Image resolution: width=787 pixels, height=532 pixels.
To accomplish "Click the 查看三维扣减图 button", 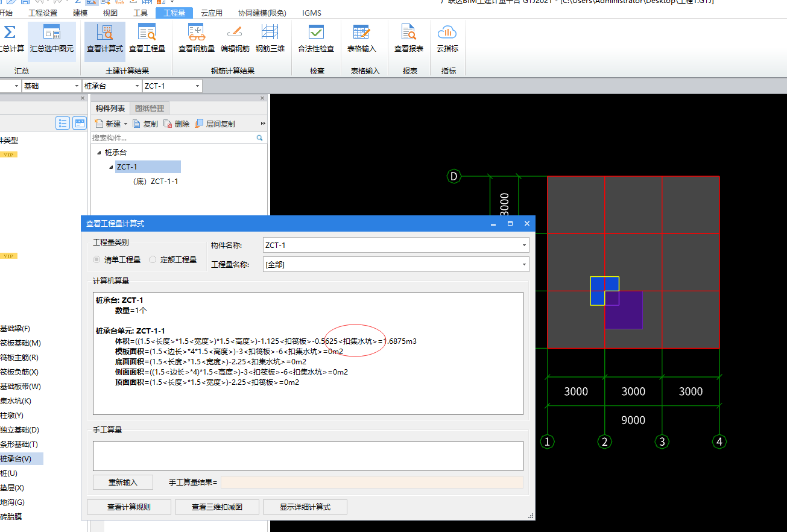I will click(217, 507).
